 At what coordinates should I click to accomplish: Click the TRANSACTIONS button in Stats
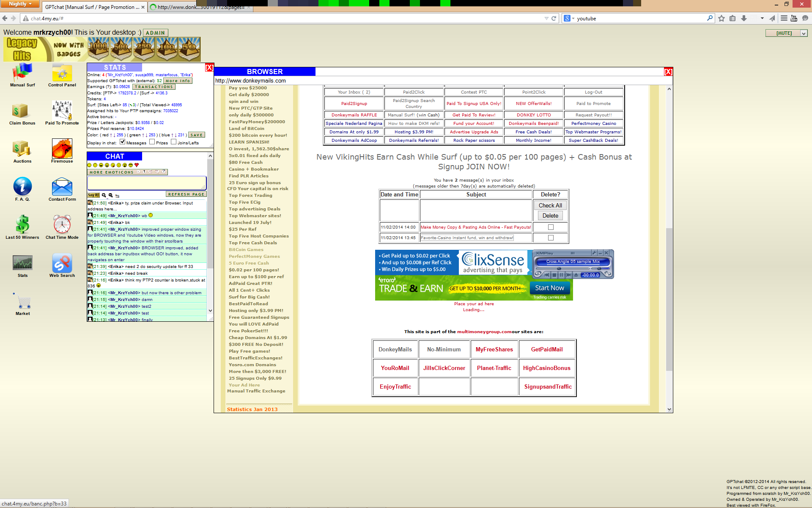click(x=154, y=87)
